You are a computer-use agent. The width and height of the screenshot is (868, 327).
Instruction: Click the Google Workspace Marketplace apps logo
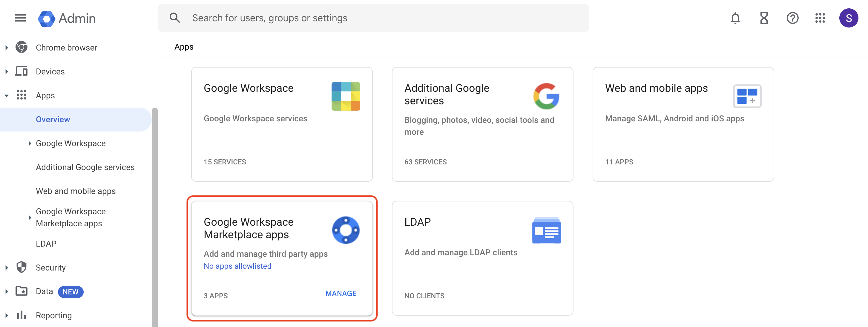(346, 230)
